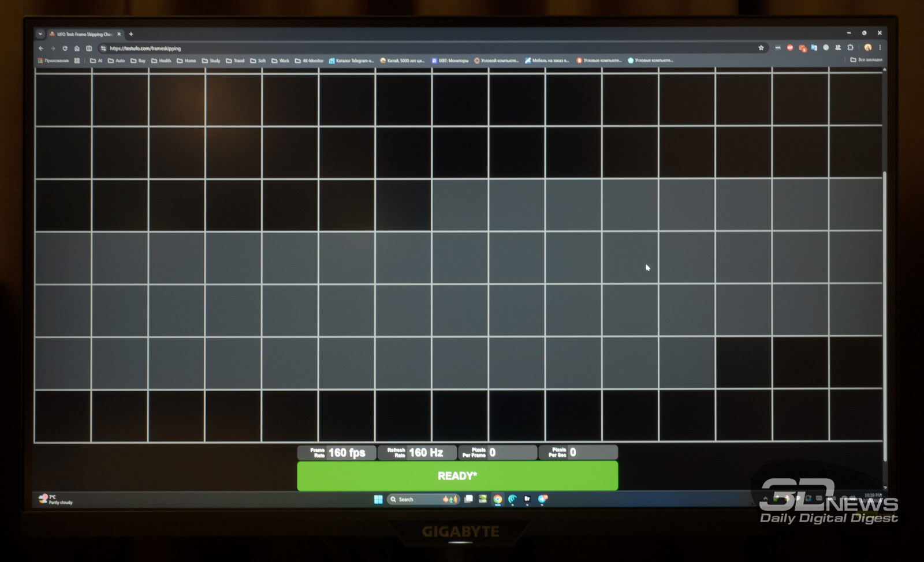
Task: Click the Chrome icon in the taskbar
Action: pyautogui.click(x=497, y=499)
